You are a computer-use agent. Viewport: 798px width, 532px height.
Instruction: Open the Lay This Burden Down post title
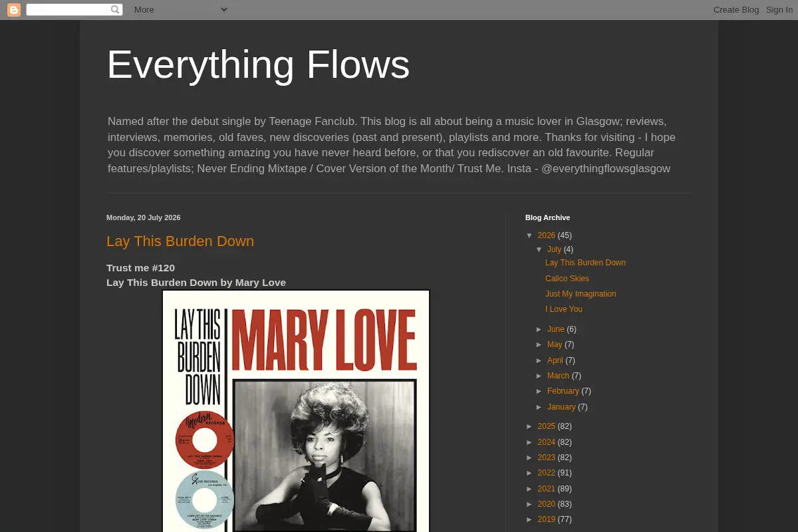click(180, 241)
